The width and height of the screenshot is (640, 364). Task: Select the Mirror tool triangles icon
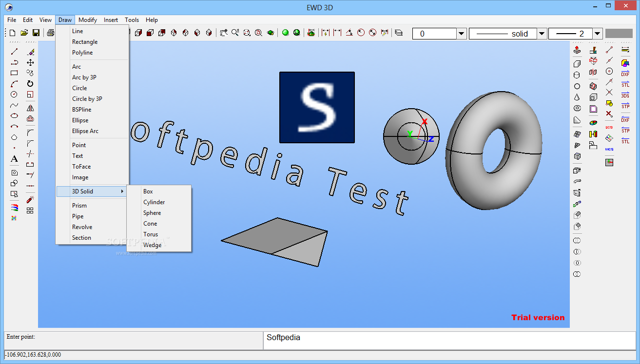(x=30, y=108)
